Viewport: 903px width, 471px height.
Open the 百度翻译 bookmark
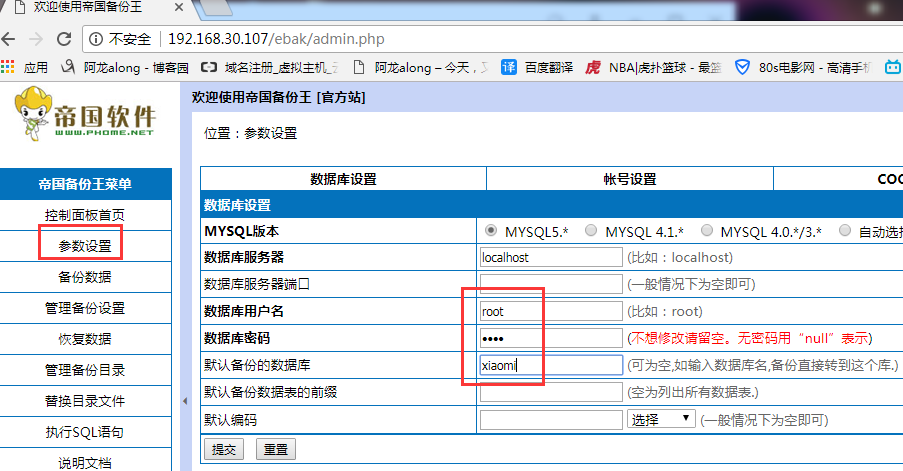click(x=540, y=68)
